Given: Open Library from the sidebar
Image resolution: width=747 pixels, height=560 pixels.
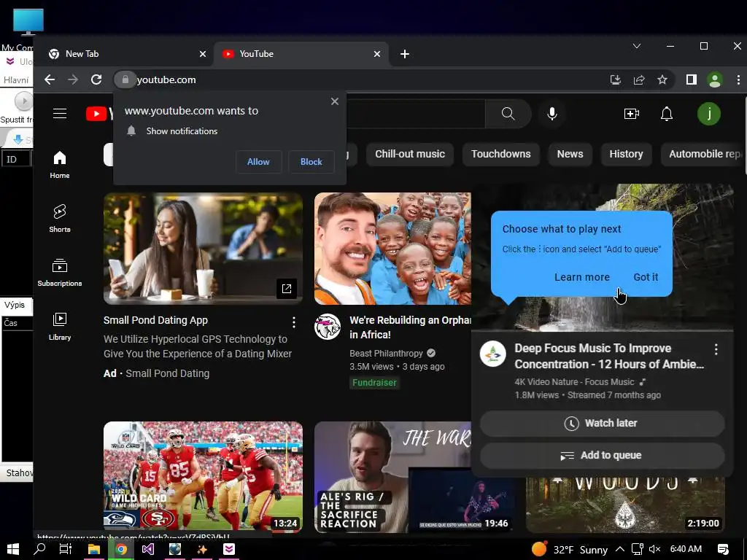Looking at the screenshot, I should pyautogui.click(x=60, y=326).
